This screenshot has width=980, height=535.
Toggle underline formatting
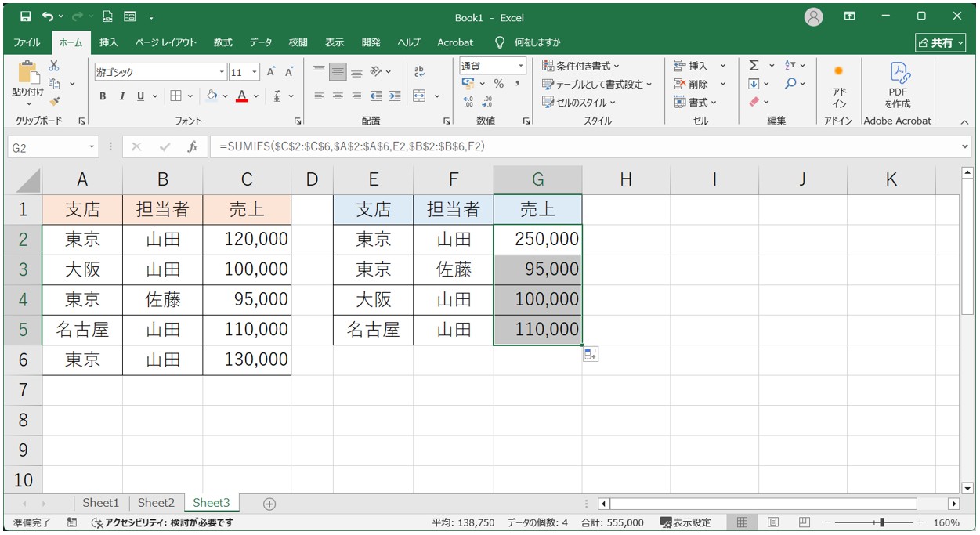pos(141,96)
